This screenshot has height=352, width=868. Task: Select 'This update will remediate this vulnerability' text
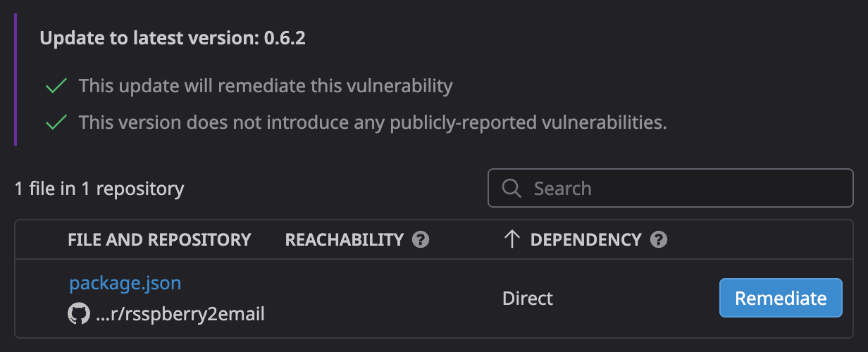tap(266, 87)
